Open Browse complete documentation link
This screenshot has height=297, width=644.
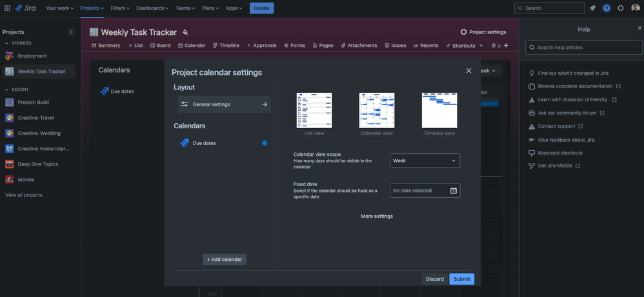tap(574, 86)
